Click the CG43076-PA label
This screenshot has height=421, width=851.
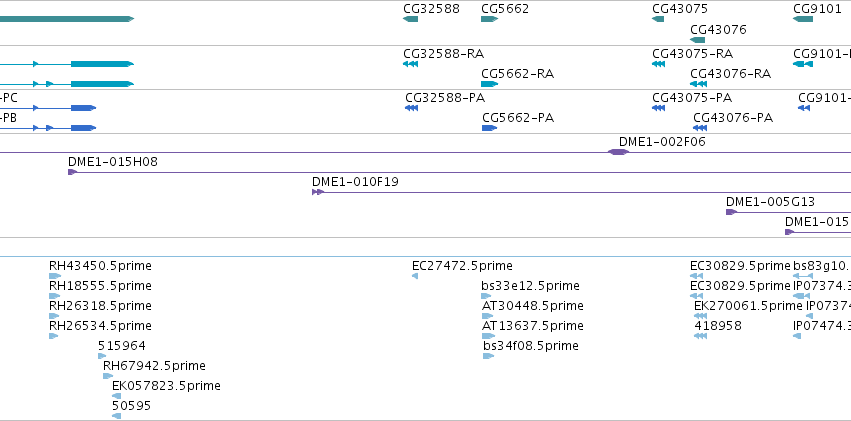click(x=733, y=118)
